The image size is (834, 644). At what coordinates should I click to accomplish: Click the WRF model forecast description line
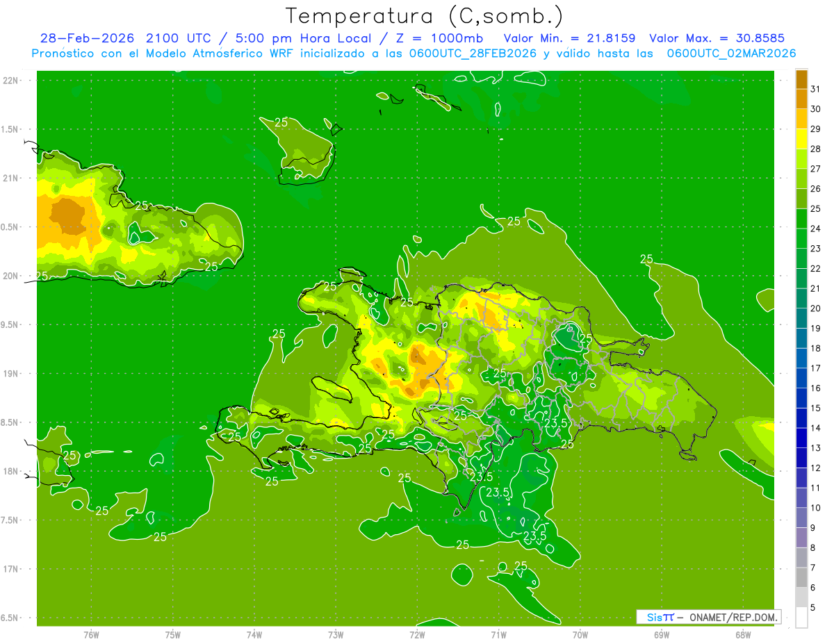[x=414, y=53]
